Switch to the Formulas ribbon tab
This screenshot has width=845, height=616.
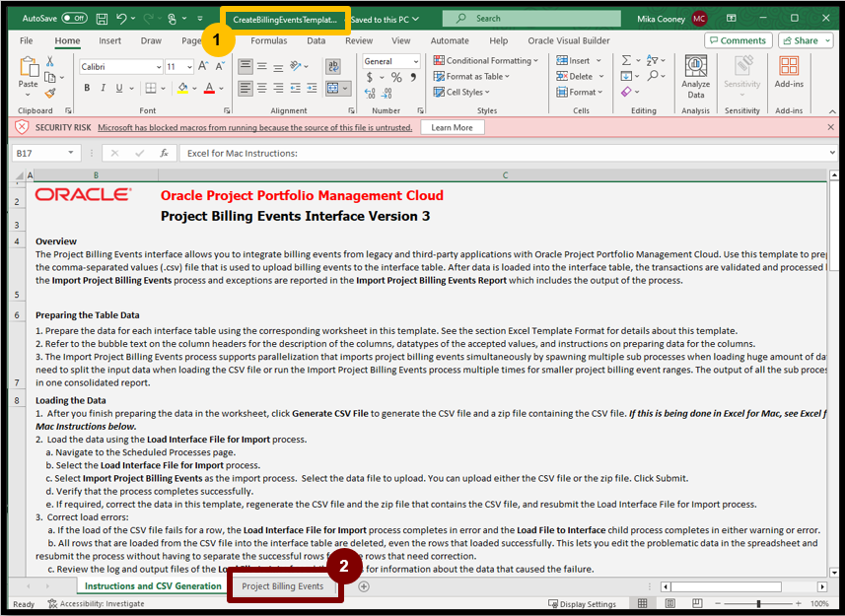click(269, 40)
